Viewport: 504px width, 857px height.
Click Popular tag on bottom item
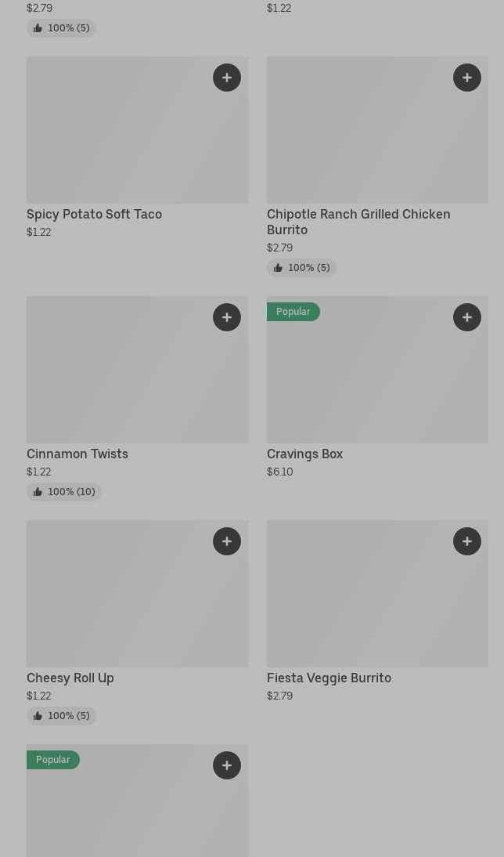[52, 760]
